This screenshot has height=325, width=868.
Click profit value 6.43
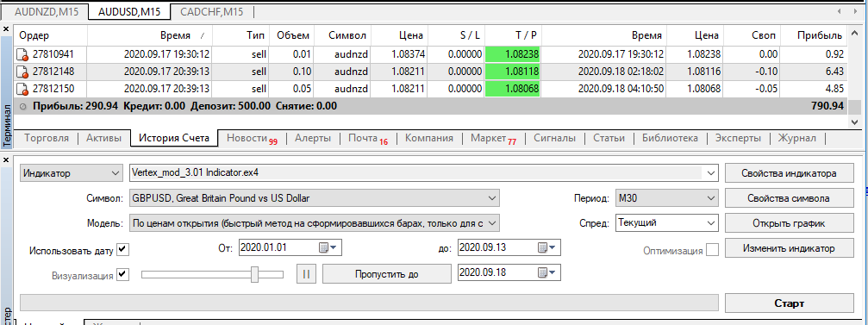(834, 72)
